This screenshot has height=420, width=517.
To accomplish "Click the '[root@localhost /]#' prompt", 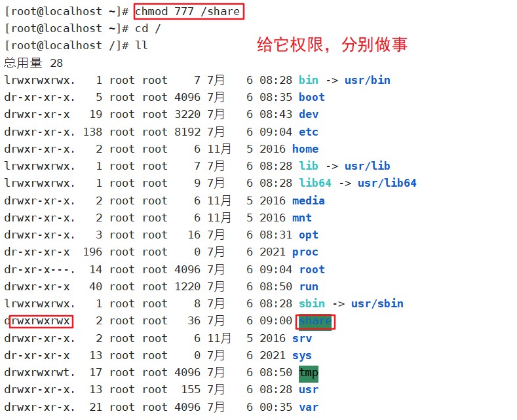I will point(66,45).
